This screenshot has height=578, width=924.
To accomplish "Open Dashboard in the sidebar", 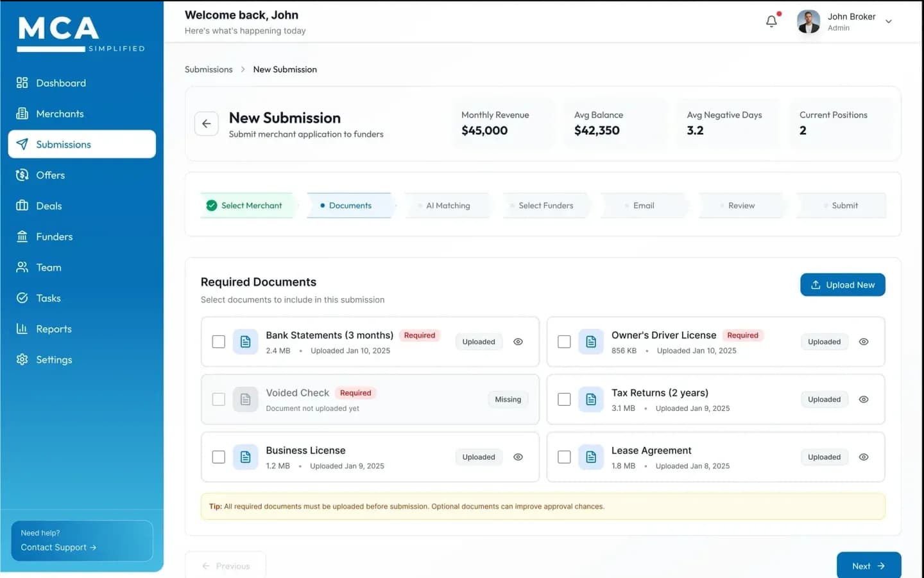I will (82, 83).
